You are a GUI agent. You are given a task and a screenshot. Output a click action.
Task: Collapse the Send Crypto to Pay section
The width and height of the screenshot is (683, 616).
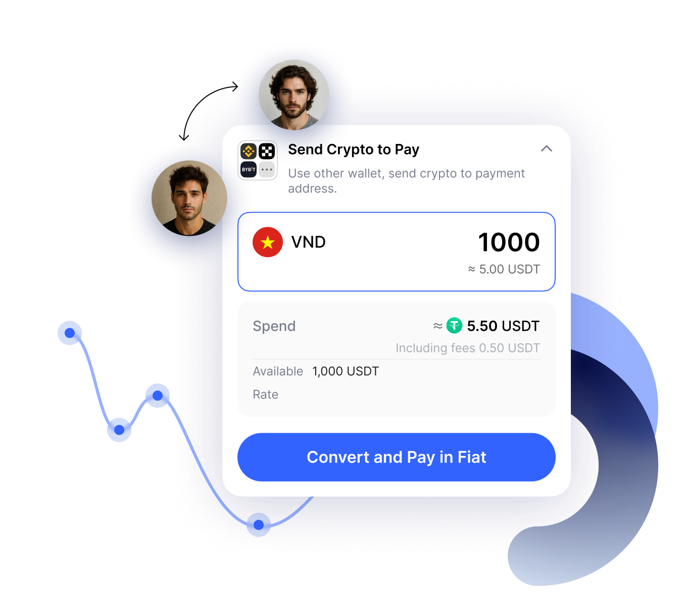coord(547,148)
